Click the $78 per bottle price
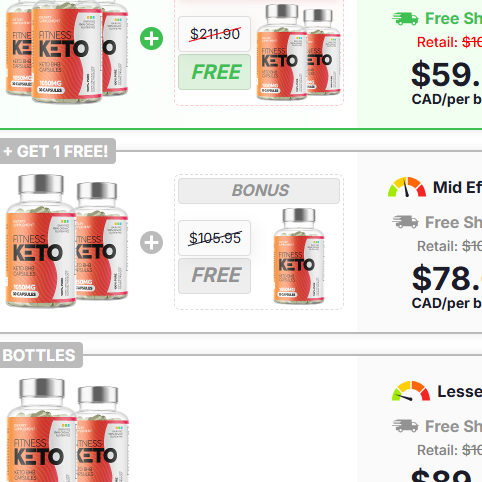The width and height of the screenshot is (482, 482). 447,278
